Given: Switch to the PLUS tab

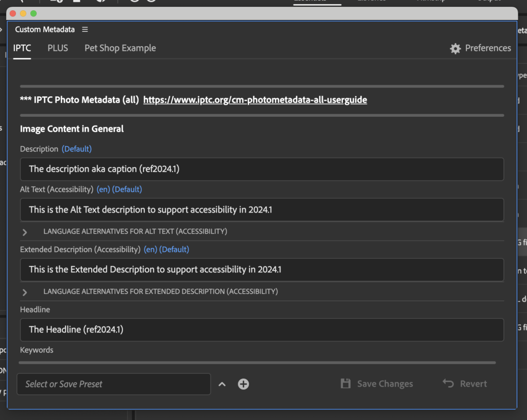Looking at the screenshot, I should pos(57,48).
